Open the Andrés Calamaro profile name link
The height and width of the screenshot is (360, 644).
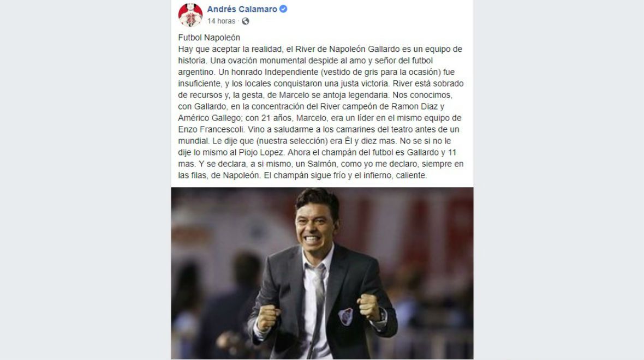click(x=242, y=9)
